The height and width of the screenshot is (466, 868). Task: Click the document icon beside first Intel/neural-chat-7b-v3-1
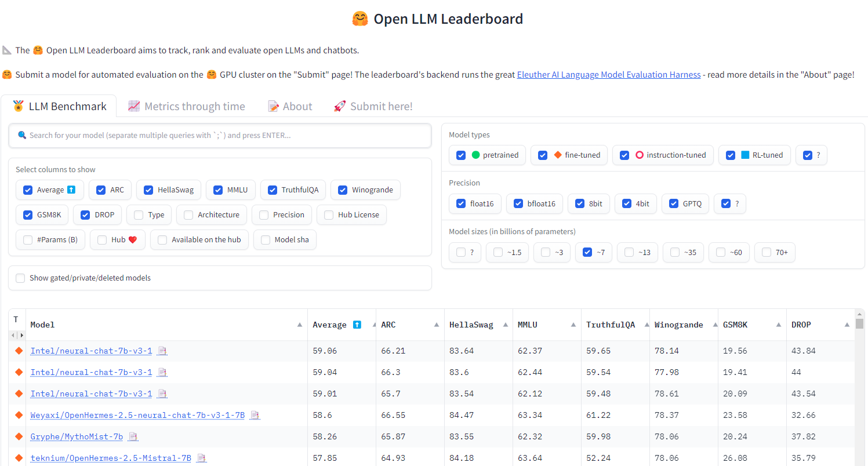point(162,351)
